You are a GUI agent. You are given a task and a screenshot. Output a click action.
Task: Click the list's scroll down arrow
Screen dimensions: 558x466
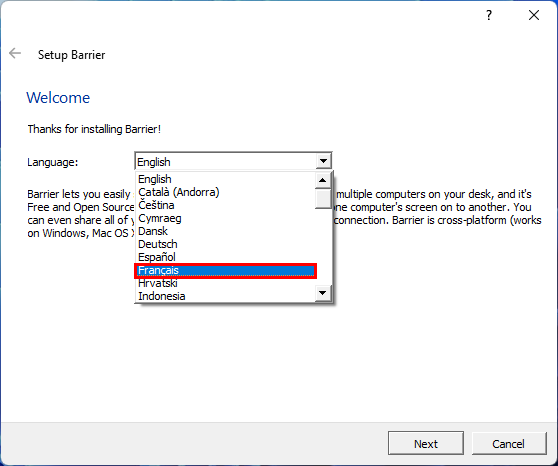pos(323,293)
